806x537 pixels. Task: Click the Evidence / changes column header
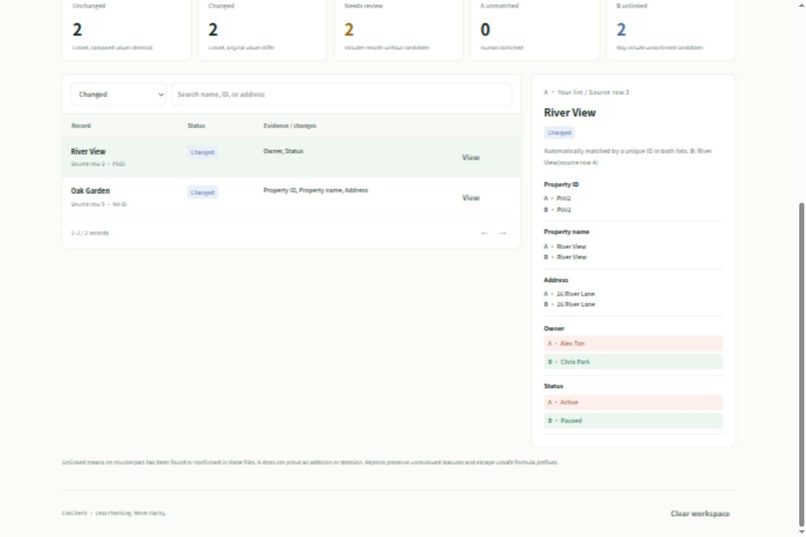(x=290, y=126)
